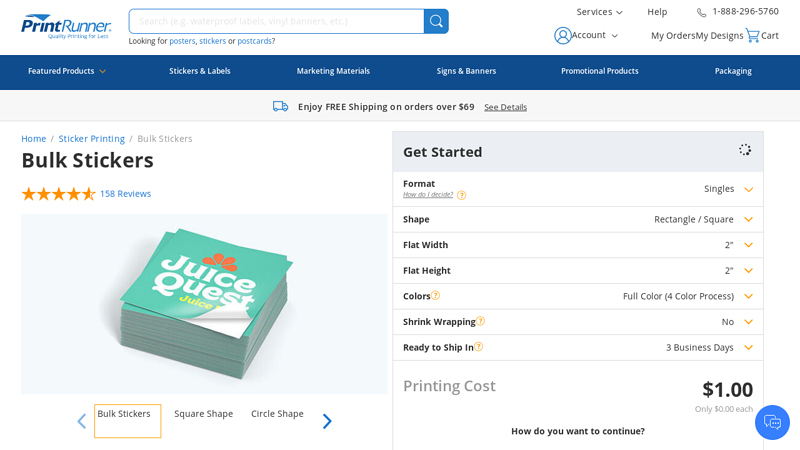Click the Shrink Wrapping help icon

[480, 321]
